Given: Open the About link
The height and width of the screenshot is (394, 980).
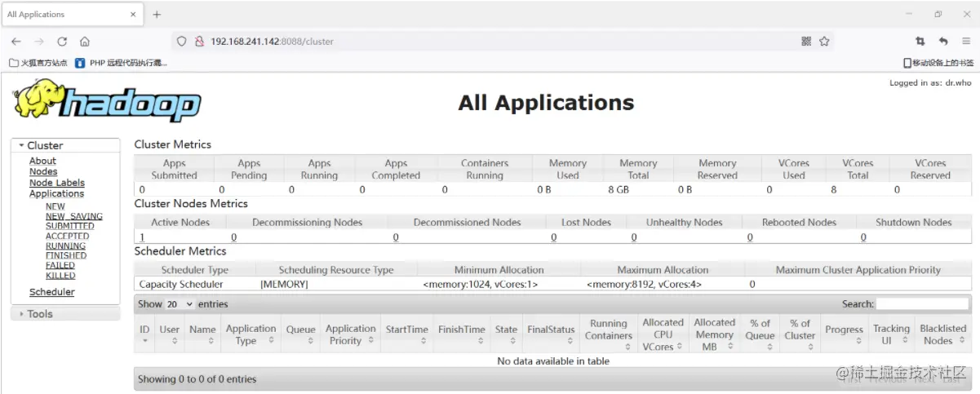Looking at the screenshot, I should 42,161.
